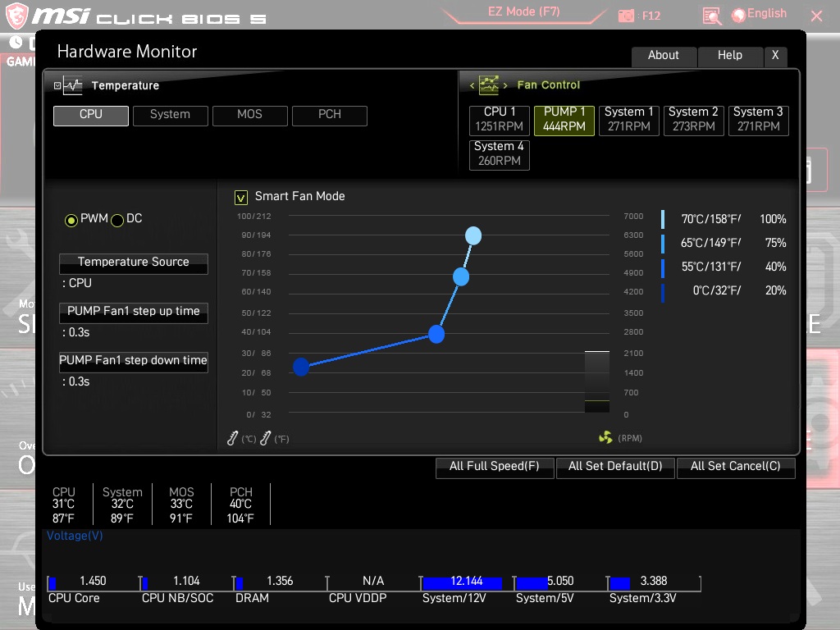840x630 pixels.
Task: Open the Temperature Source selector
Action: click(134, 263)
